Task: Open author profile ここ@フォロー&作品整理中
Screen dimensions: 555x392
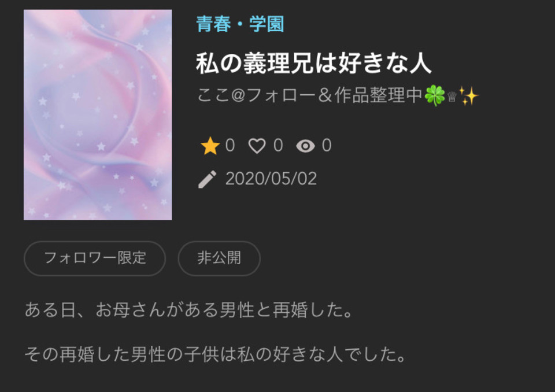Action: click(x=338, y=95)
